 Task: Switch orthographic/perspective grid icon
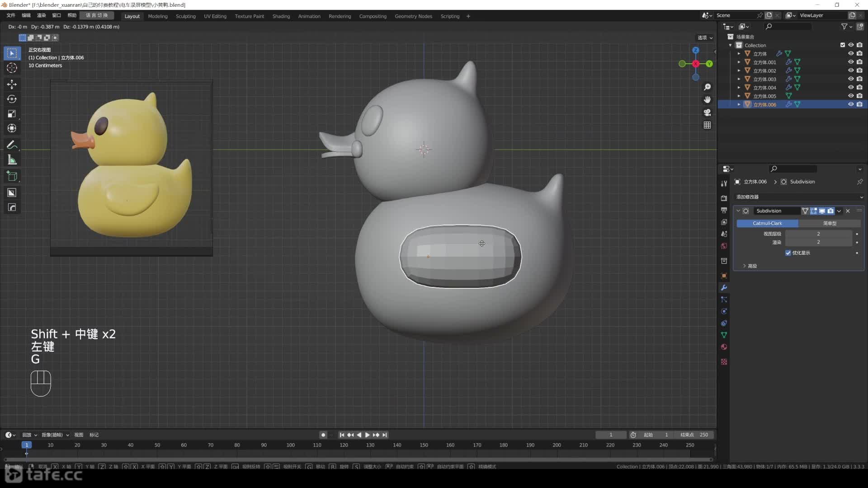(707, 125)
